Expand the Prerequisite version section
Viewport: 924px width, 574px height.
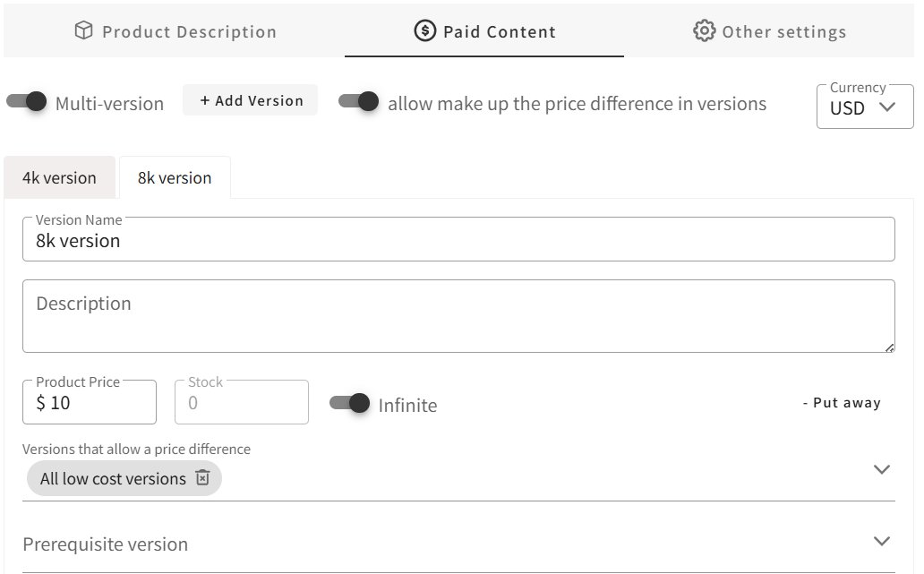[x=881, y=541]
